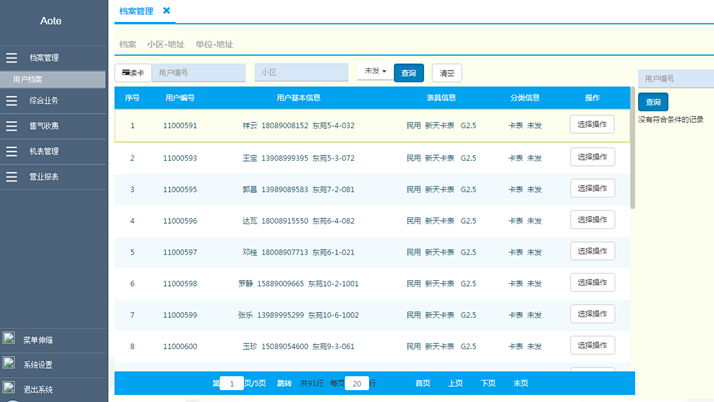714x402 pixels.
Task: Focus the 用户编号 search field in the toolbar
Action: click(199, 72)
